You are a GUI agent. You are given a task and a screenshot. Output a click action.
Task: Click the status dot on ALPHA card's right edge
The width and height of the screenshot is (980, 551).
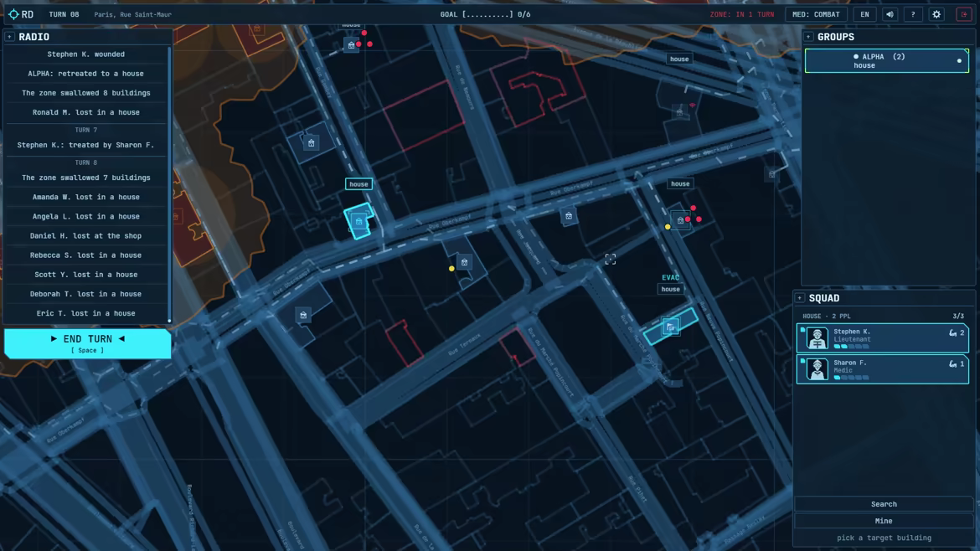tap(959, 60)
